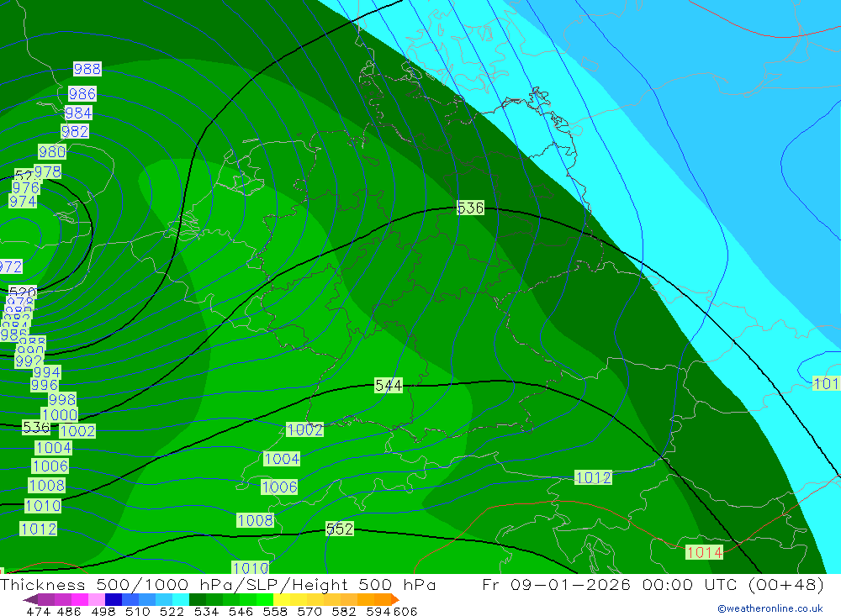841x616 pixels.
Task: Click the legend value 606
Action: pos(405,611)
